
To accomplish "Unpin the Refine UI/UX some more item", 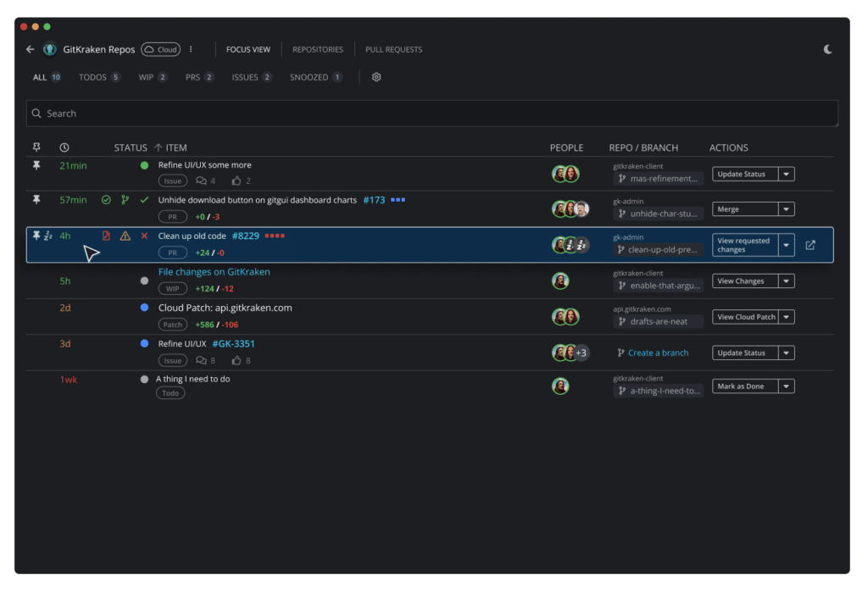I will 36,165.
